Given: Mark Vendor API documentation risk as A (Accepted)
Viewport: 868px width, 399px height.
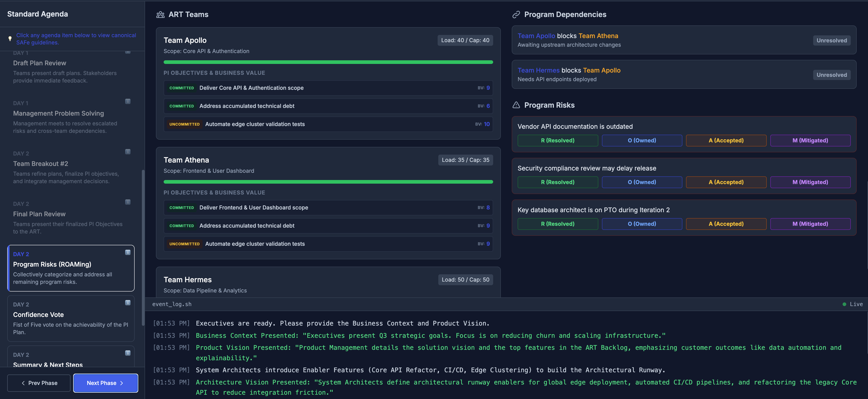Looking at the screenshot, I should point(726,141).
